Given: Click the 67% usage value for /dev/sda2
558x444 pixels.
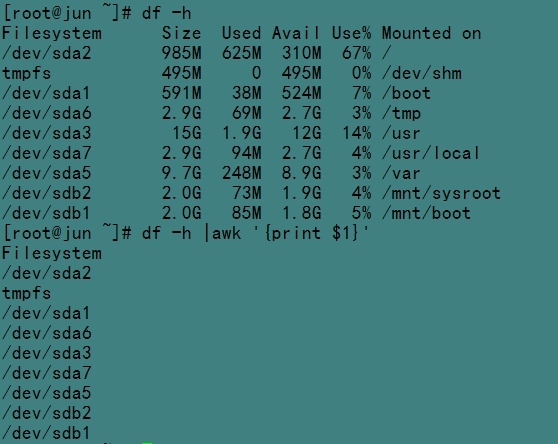Looking at the screenshot, I should click(x=357, y=53).
